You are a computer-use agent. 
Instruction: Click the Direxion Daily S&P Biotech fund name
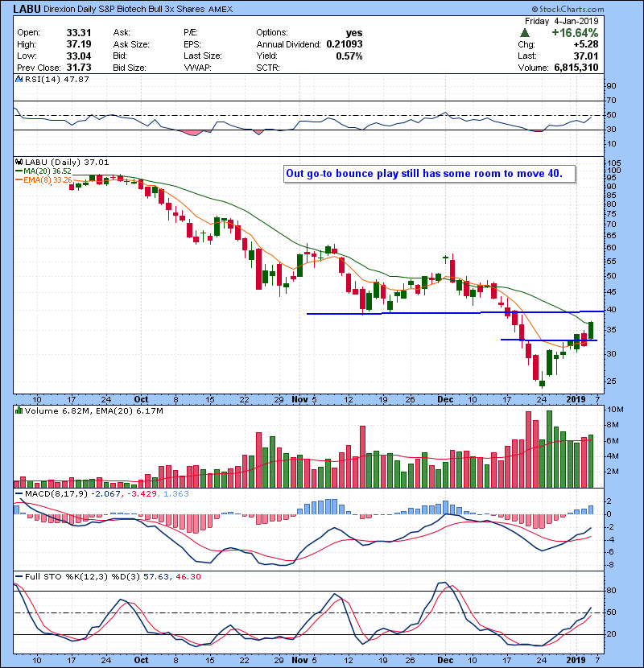[x=124, y=10]
